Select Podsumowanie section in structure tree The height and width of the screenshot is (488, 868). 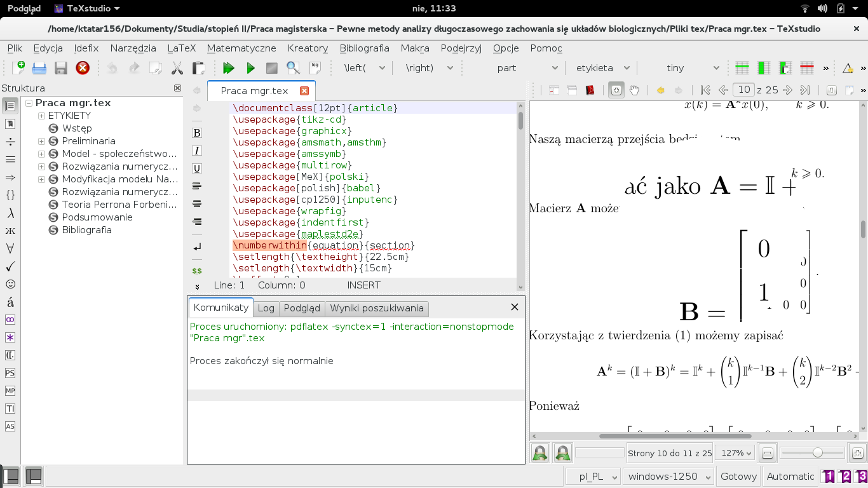97,217
